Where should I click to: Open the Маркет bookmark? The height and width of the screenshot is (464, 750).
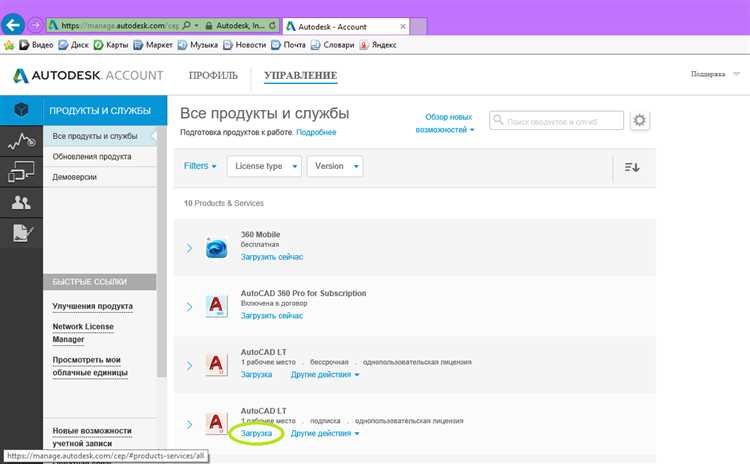153,45
